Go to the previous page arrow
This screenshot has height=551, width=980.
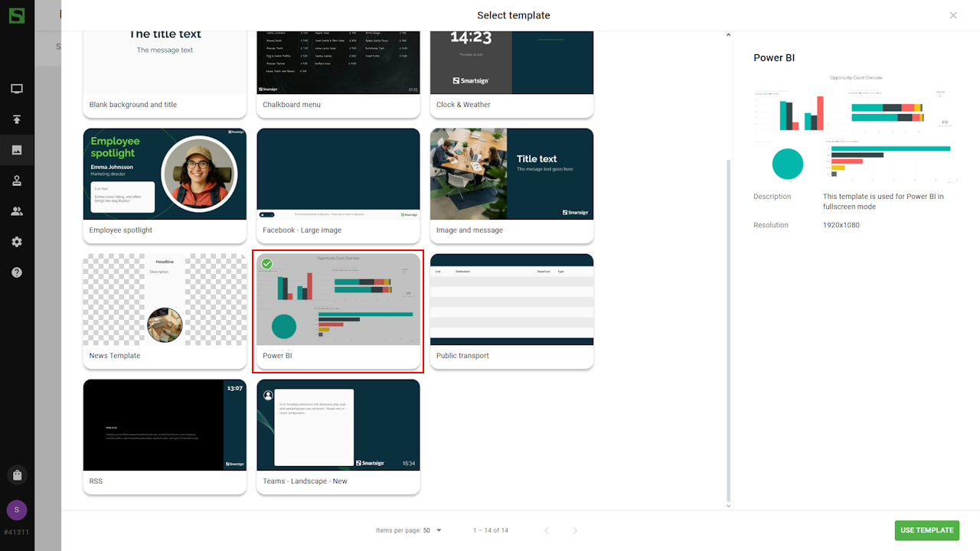point(547,530)
